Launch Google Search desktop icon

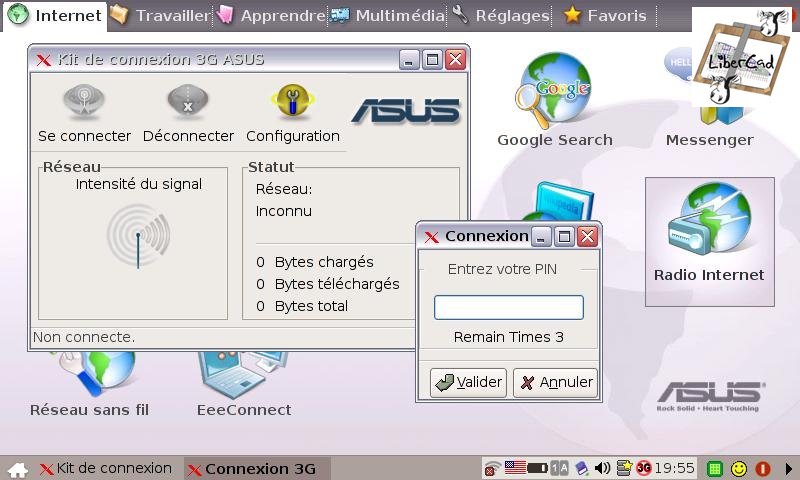coord(555,99)
